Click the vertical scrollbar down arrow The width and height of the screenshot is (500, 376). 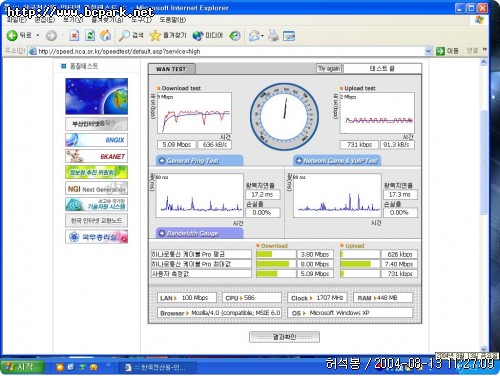coord(484,349)
